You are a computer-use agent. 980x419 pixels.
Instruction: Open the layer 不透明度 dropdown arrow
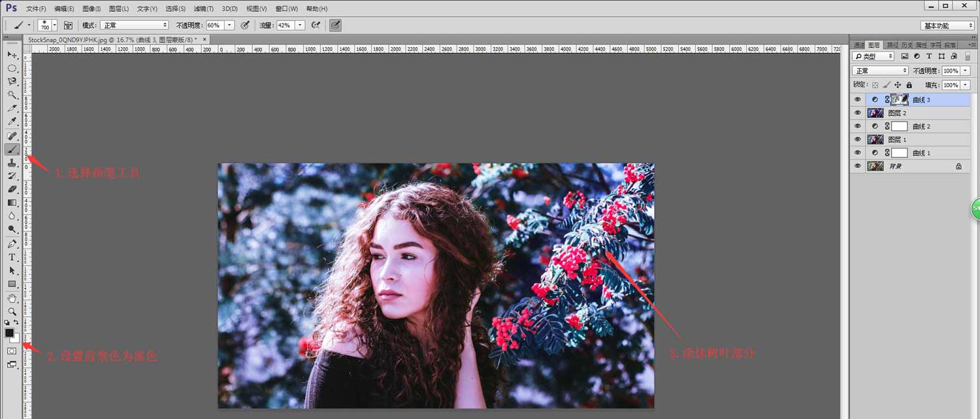965,71
